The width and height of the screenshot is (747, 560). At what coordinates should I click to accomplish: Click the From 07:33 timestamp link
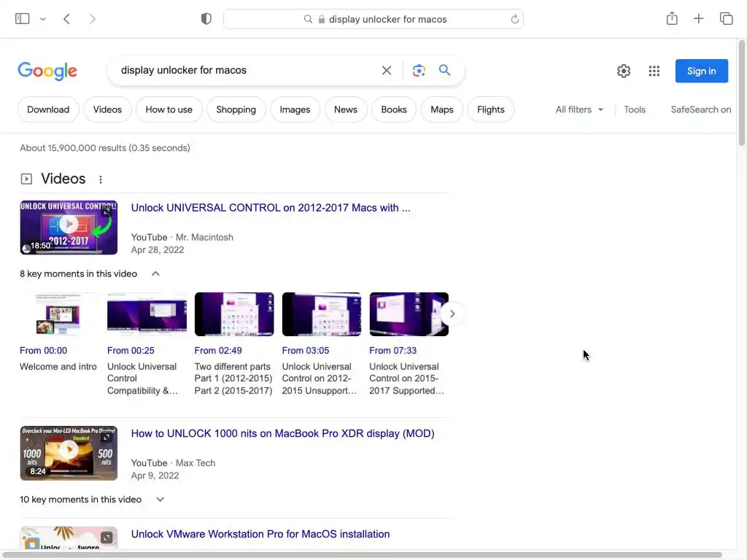point(392,351)
